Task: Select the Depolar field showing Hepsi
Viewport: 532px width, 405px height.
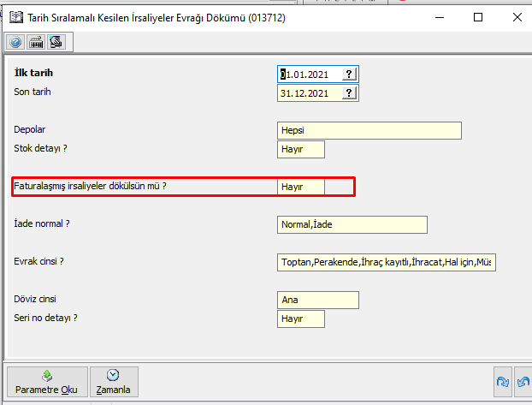Action: 369,130
